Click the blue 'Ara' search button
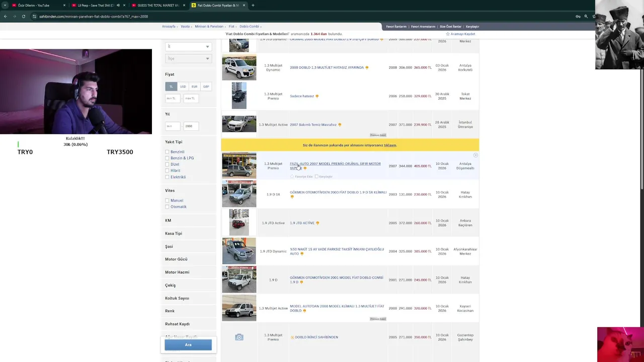The image size is (644, 362). point(188,344)
